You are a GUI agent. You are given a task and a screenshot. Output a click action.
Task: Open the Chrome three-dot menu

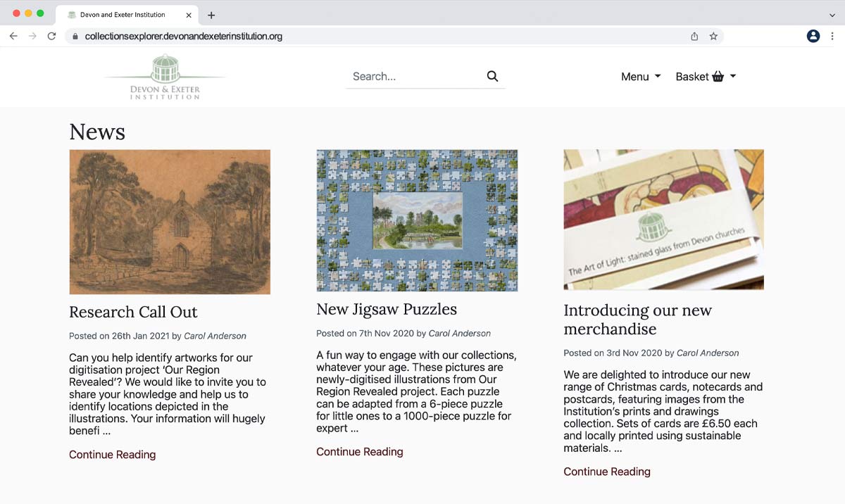(832, 36)
